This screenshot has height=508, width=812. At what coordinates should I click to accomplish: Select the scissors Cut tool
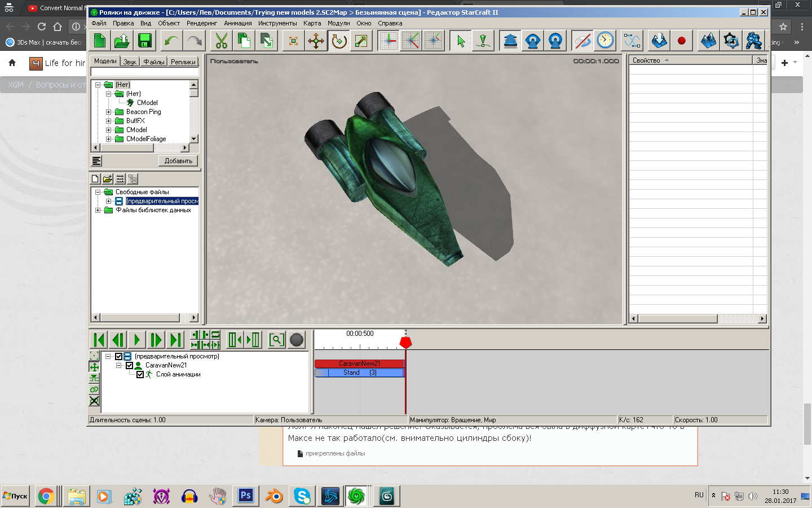222,41
